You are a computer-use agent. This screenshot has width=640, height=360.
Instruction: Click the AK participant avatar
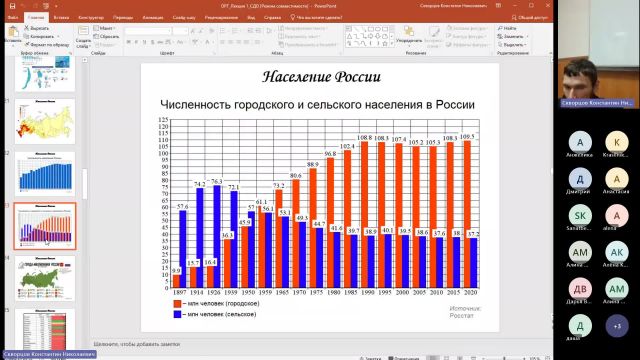click(617, 252)
